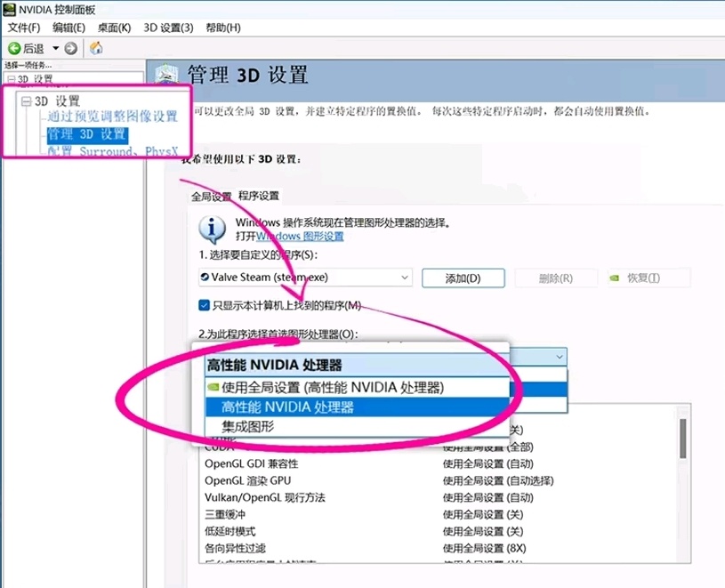Click the grey Forward arrow icon
725x588 pixels.
(71, 48)
